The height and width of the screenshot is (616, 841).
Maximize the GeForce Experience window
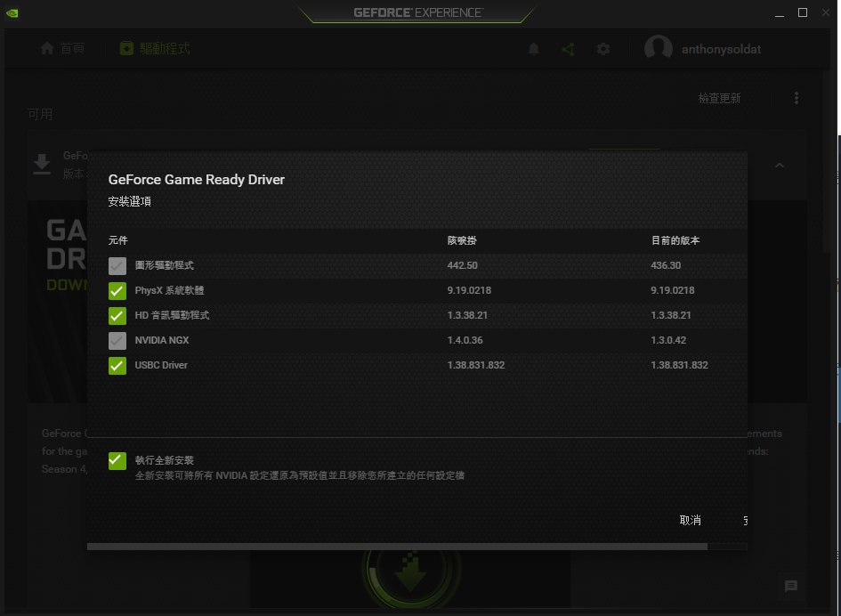coord(802,12)
